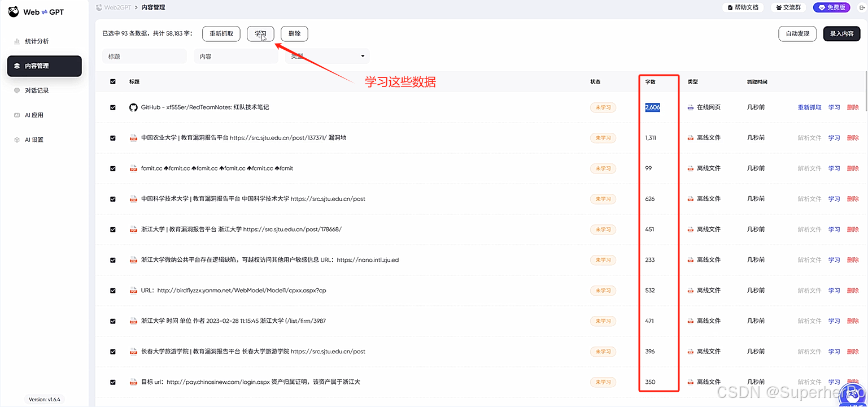The width and height of the screenshot is (868, 407).
Task: Click the 离线文件 type icon in 1,311 row
Action: [x=690, y=138]
